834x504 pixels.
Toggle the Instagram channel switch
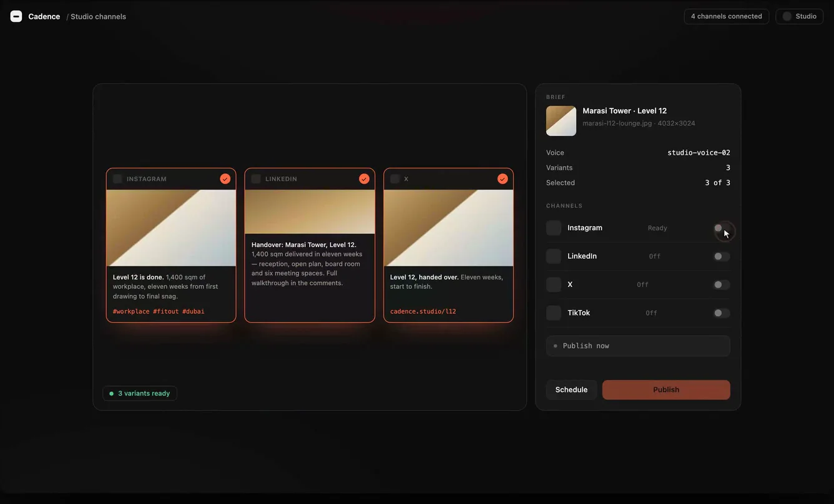[722, 228]
